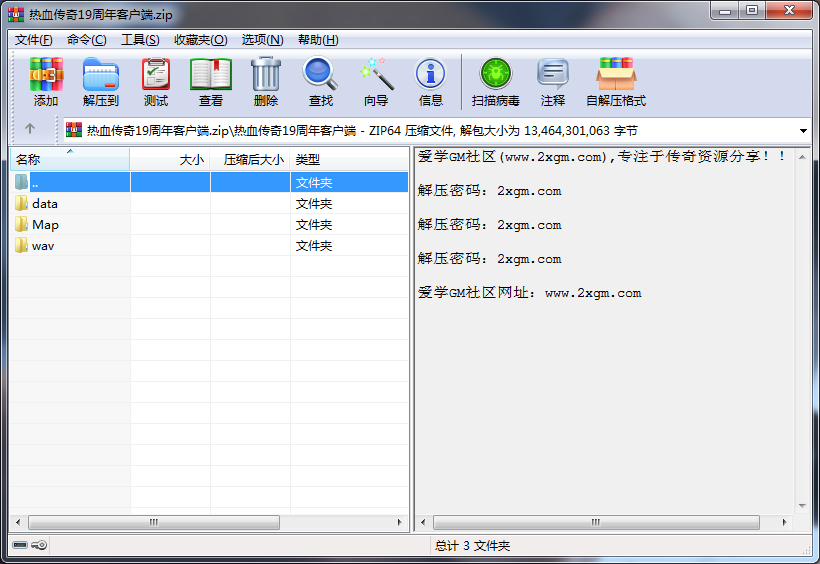Click the archive path address field
The width and height of the screenshot is (820, 564).
click(x=437, y=130)
